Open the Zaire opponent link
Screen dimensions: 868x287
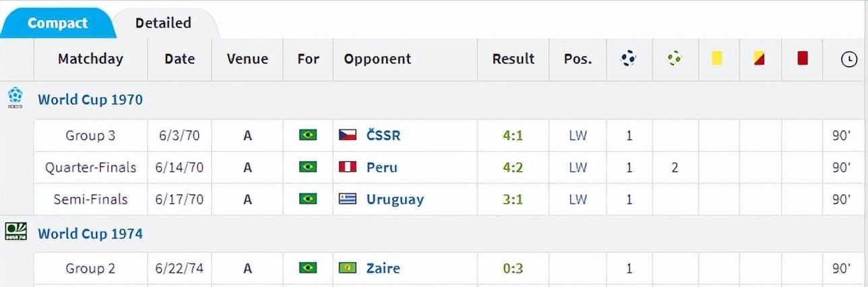383,268
